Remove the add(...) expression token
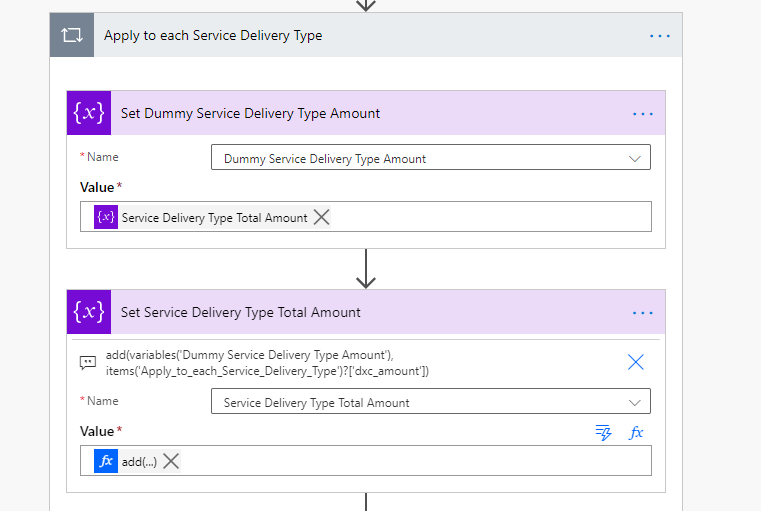 coord(171,461)
